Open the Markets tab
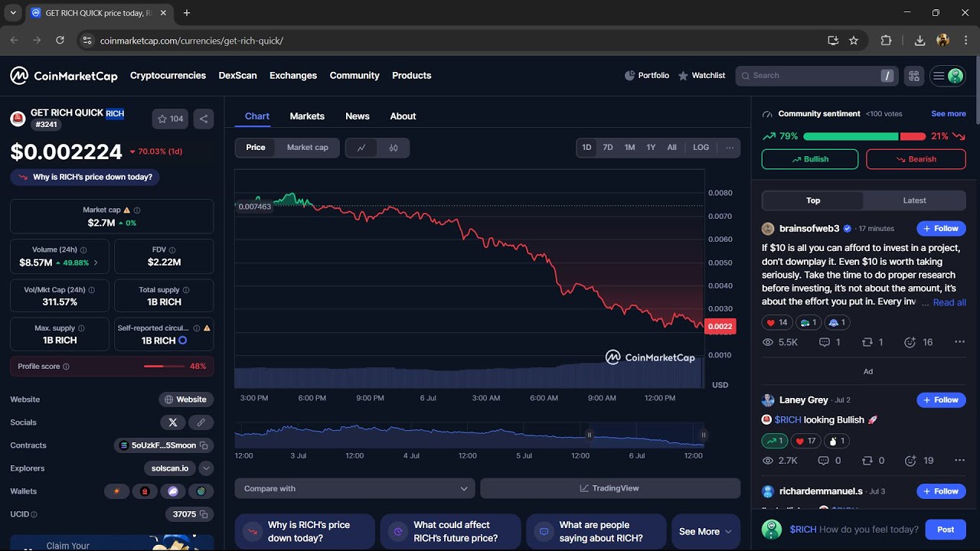This screenshot has width=980, height=551. coord(307,116)
